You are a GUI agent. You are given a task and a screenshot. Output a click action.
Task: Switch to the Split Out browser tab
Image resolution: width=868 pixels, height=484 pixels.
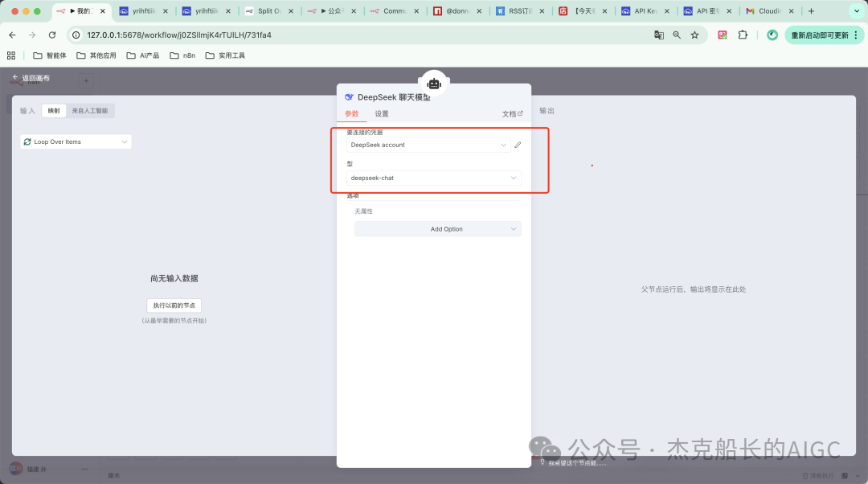[x=269, y=11]
